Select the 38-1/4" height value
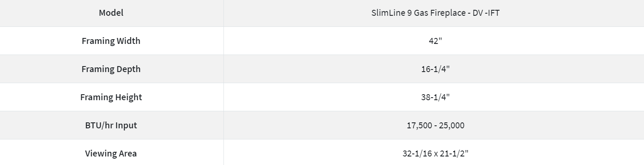 (x=435, y=97)
